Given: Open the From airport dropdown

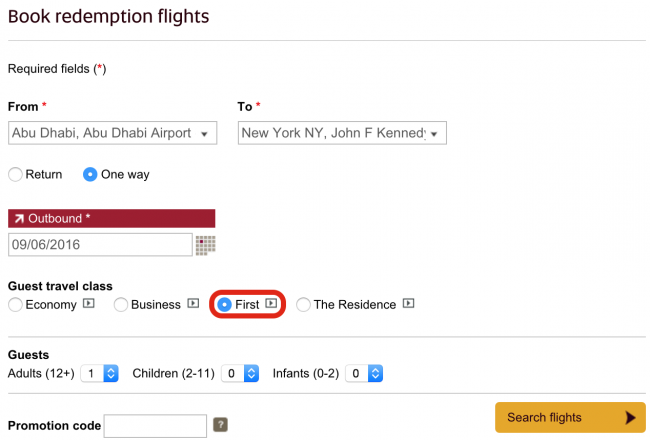Looking at the screenshot, I should point(112,133).
